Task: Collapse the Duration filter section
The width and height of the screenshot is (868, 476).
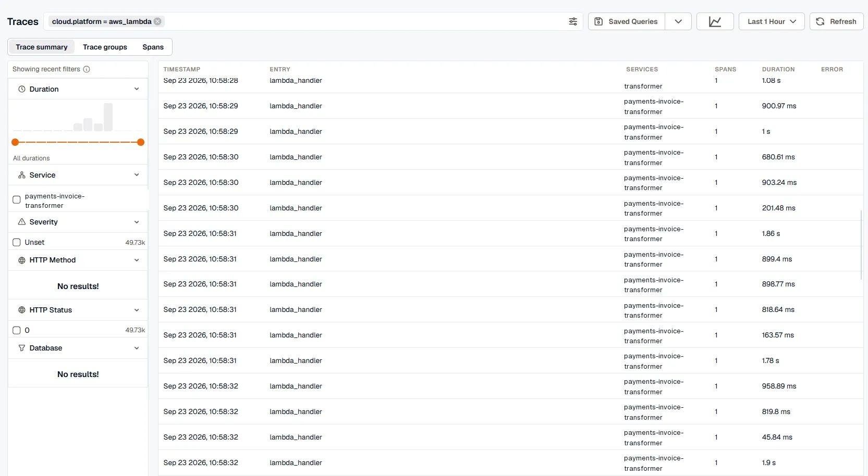Action: coord(137,89)
